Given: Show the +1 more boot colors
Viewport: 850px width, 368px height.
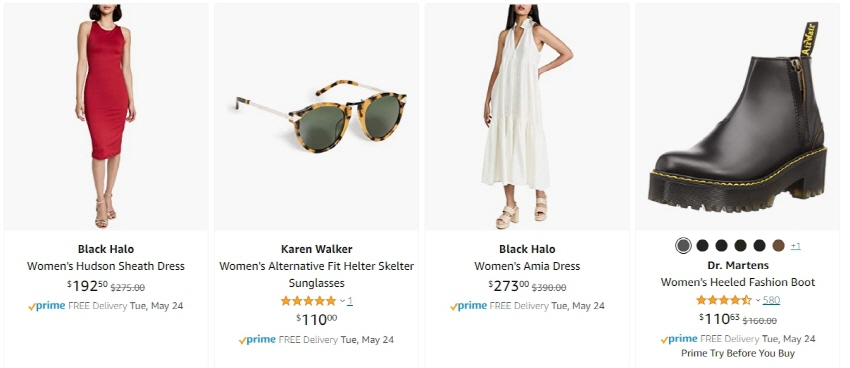Looking at the screenshot, I should (x=795, y=246).
